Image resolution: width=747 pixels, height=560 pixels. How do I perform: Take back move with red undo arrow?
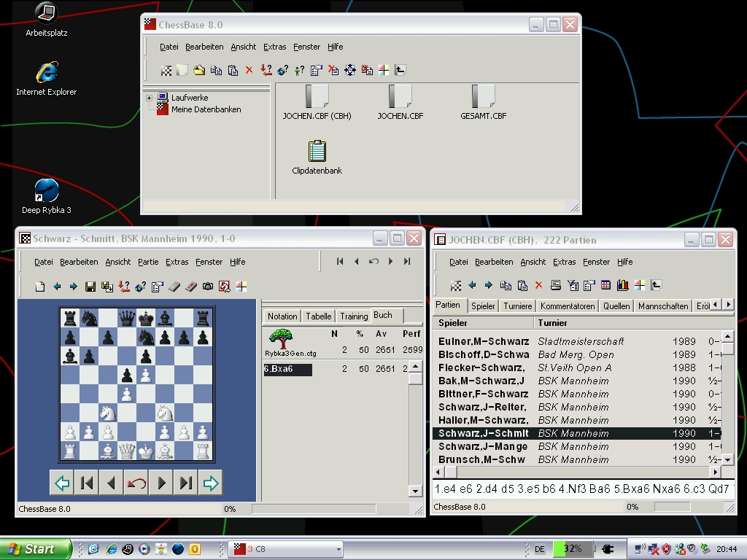[x=136, y=483]
